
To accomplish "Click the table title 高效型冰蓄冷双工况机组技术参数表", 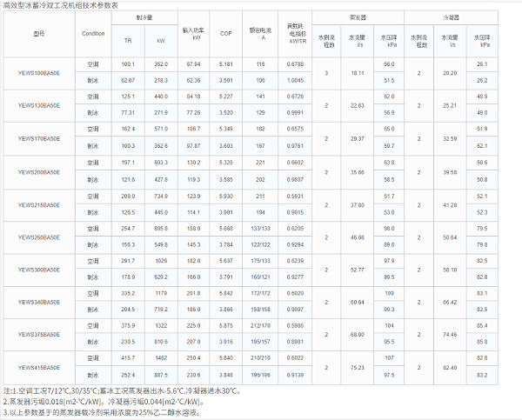I will 61,5.
